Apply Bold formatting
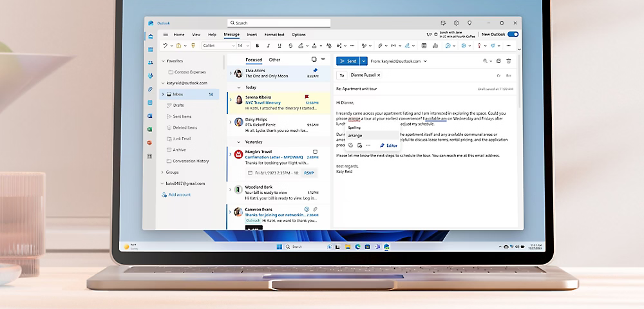This screenshot has width=644, height=309. click(x=258, y=46)
